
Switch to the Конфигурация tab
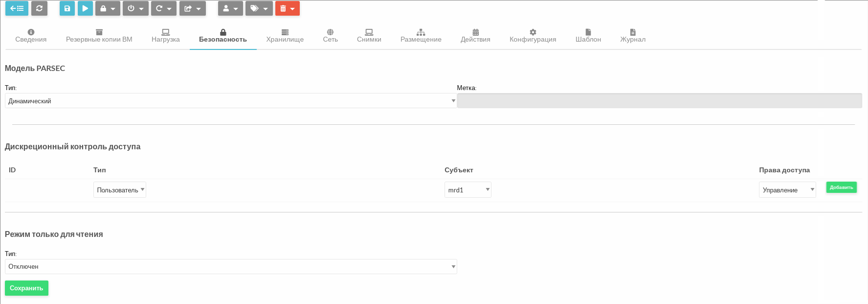coord(533,36)
